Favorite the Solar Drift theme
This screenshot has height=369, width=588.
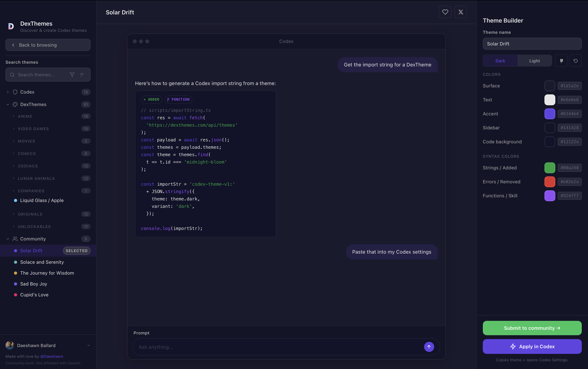tap(445, 12)
